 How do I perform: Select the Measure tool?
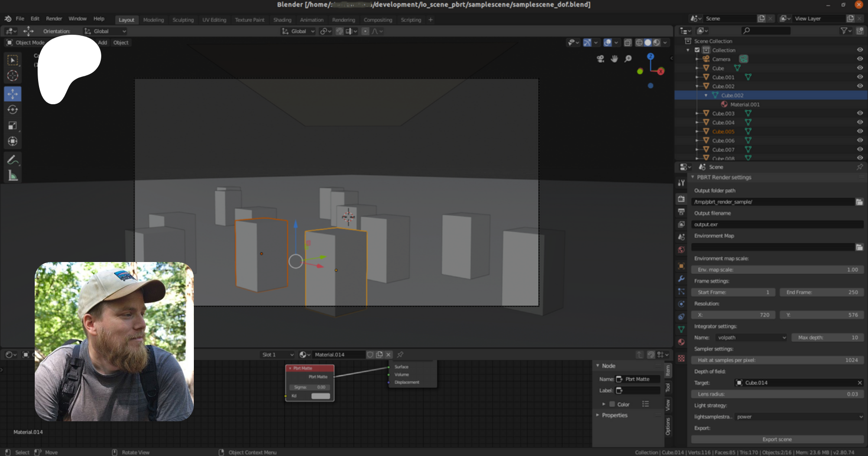pos(13,176)
